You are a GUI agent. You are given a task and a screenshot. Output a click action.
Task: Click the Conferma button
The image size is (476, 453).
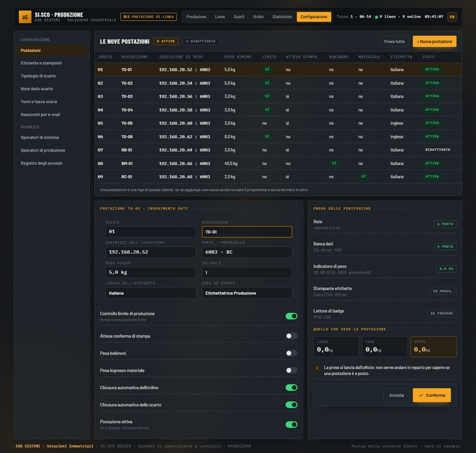[x=432, y=395]
